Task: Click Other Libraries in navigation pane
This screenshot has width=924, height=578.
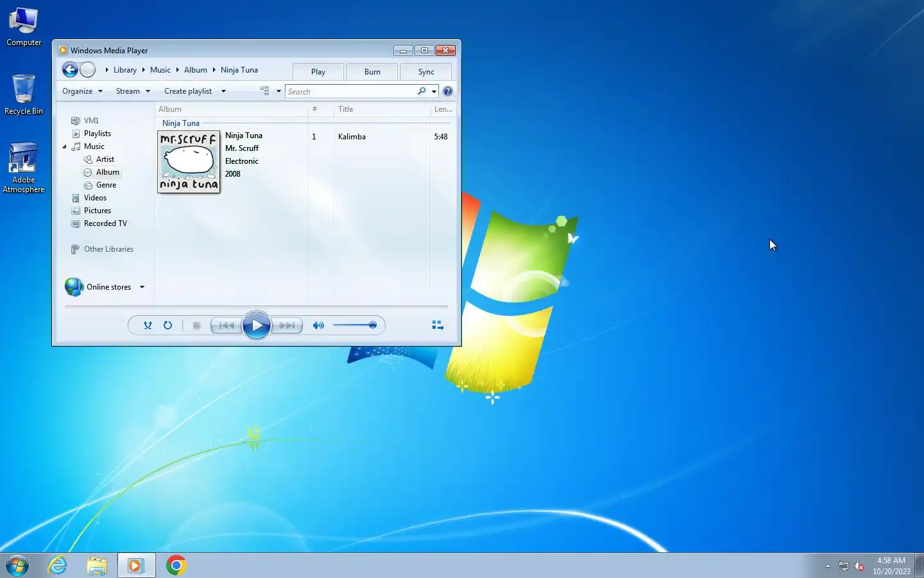Action: pyautogui.click(x=108, y=249)
